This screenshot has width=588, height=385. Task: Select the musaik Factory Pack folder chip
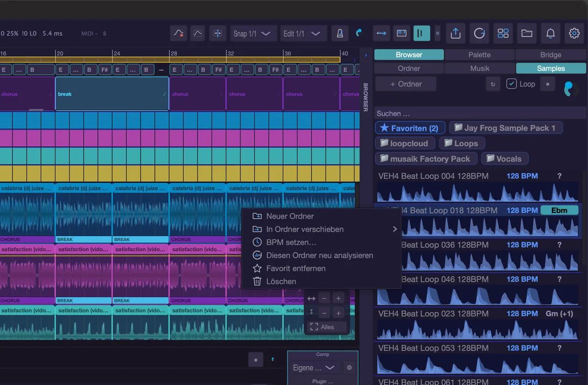pyautogui.click(x=426, y=159)
